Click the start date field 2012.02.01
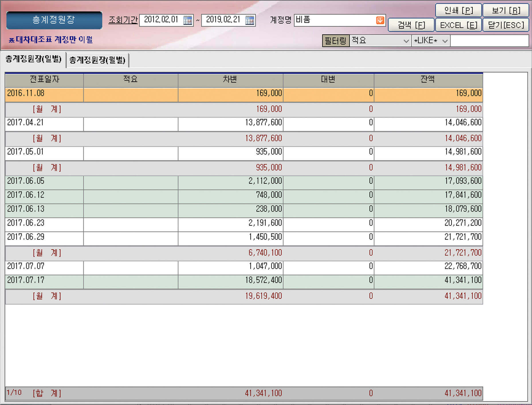The width and height of the screenshot is (532, 405). point(161,20)
